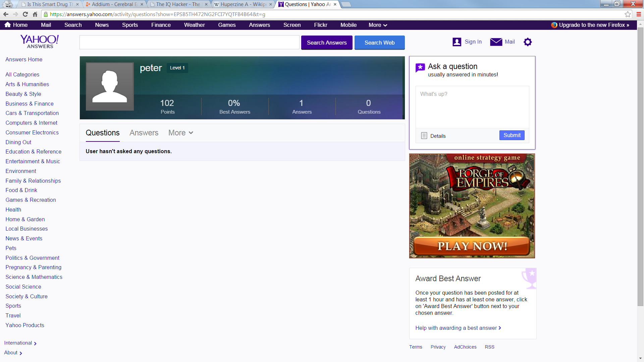Screen dimensions: 644x362
Task: Open Chrome hamburger menu
Action: point(639,14)
